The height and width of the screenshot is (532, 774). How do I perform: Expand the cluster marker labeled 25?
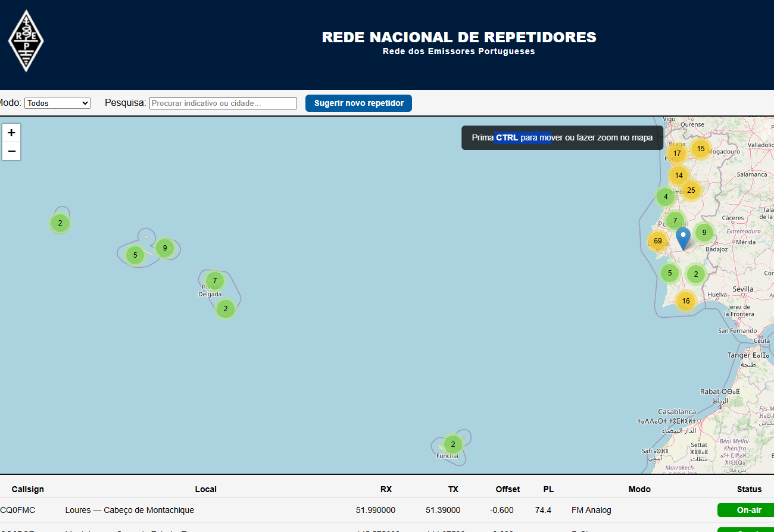(691, 190)
